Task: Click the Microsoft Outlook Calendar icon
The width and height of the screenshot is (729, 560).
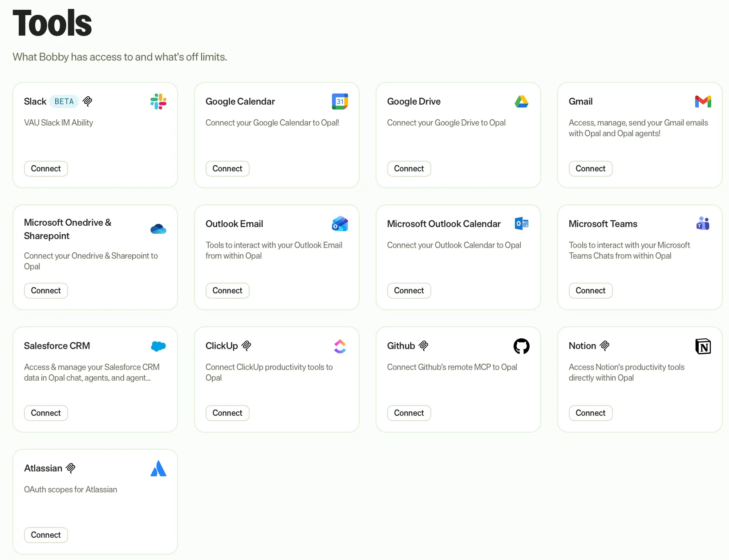Action: [522, 224]
